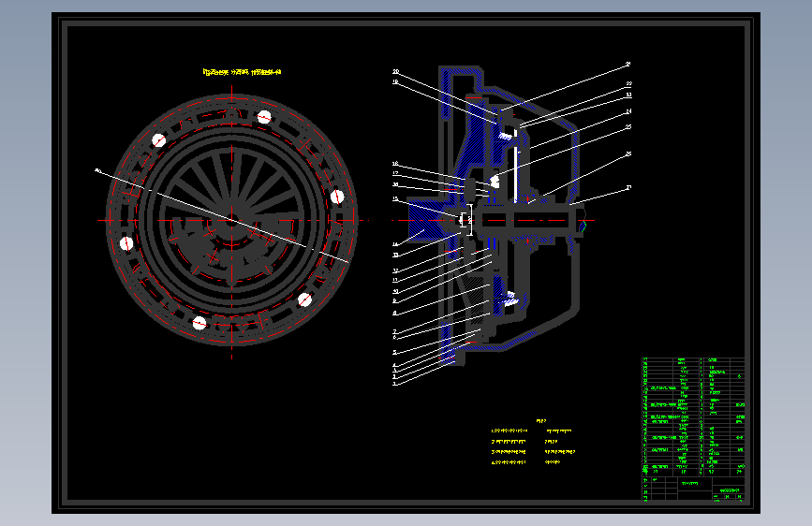This screenshot has height=526, width=812.
Task: Select the section line label at the circular view's upper left
Action: (x=98, y=170)
